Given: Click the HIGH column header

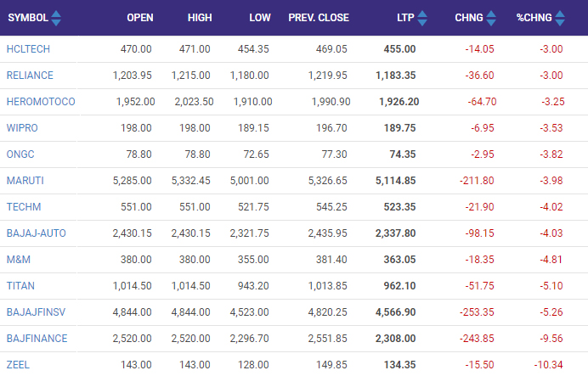Looking at the screenshot, I should pyautogui.click(x=197, y=18).
